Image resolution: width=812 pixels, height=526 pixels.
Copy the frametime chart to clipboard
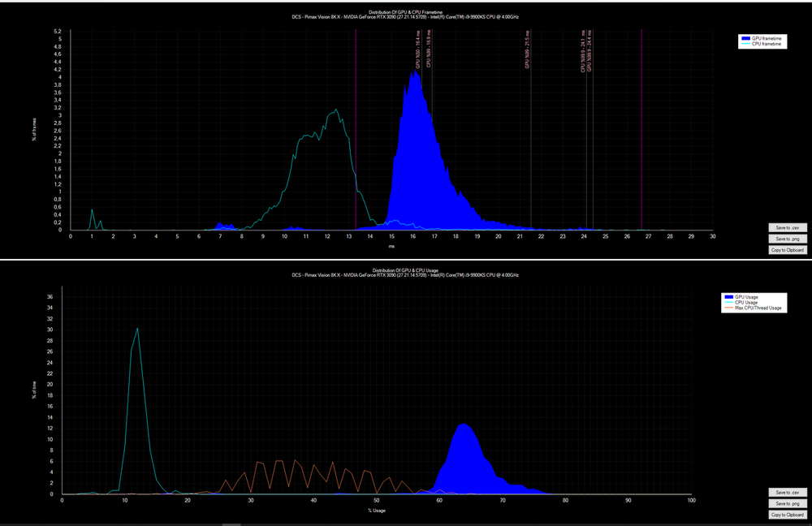coord(787,250)
